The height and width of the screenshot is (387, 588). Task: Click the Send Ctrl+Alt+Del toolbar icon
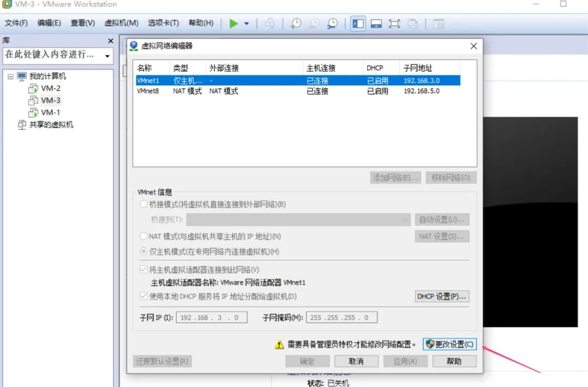[270, 23]
